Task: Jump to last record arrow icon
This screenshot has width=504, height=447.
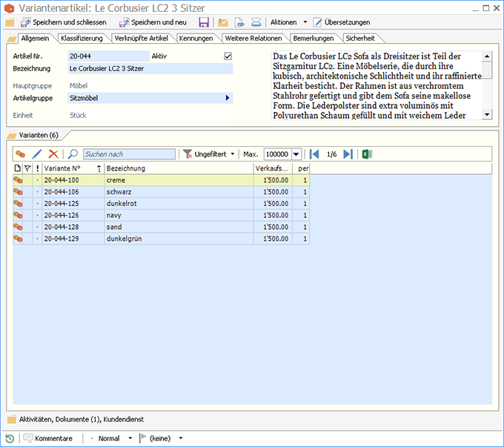Action: pyautogui.click(x=348, y=154)
